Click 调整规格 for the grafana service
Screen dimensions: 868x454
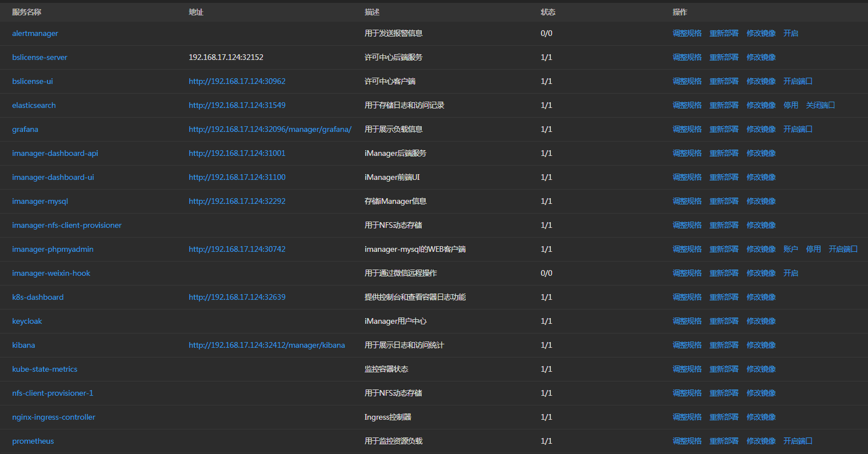(687, 130)
